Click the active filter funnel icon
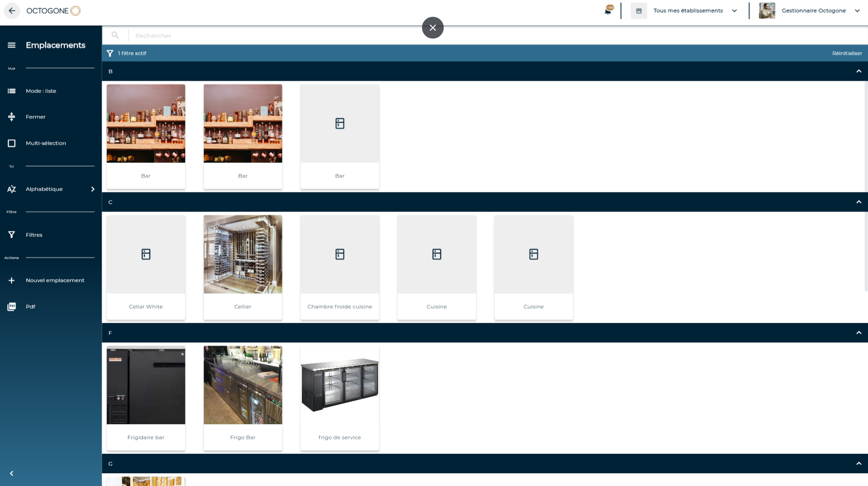 pos(110,53)
